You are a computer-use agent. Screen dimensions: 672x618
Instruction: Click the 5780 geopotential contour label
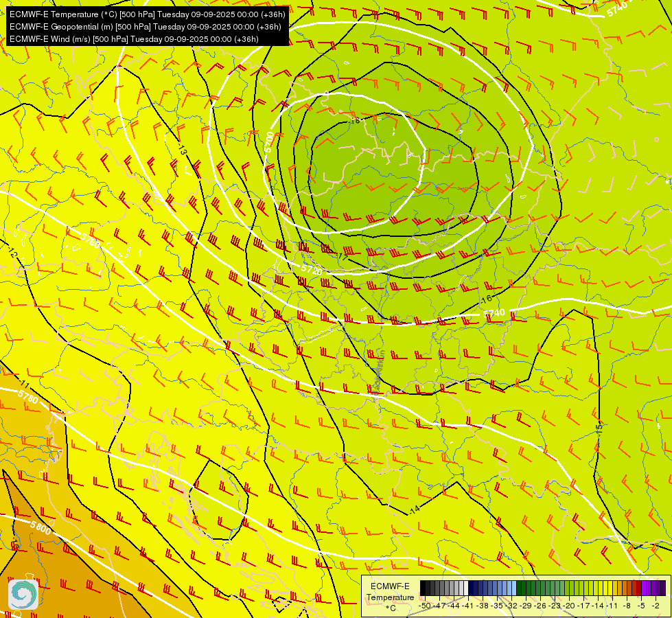[28, 397]
